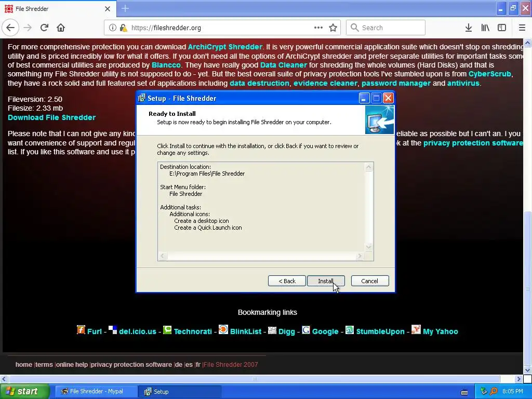Viewport: 532px width, 399px height.
Task: Open page actions three-dots menu
Action: click(x=318, y=28)
